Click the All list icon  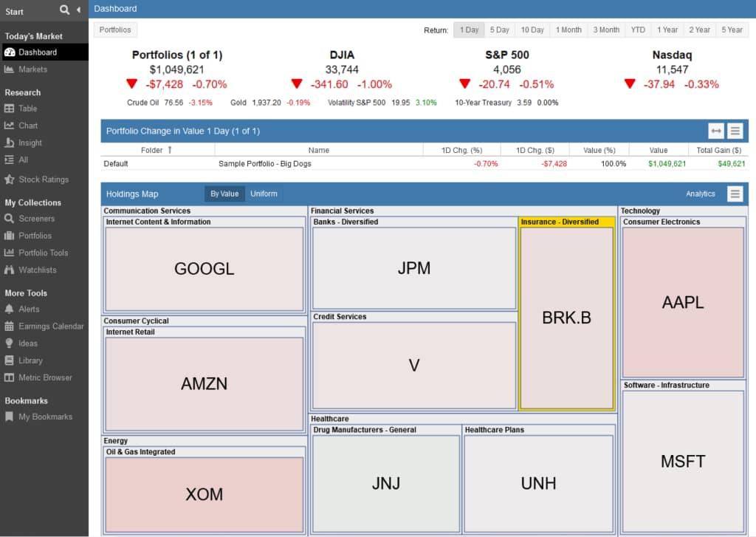(x=9, y=160)
